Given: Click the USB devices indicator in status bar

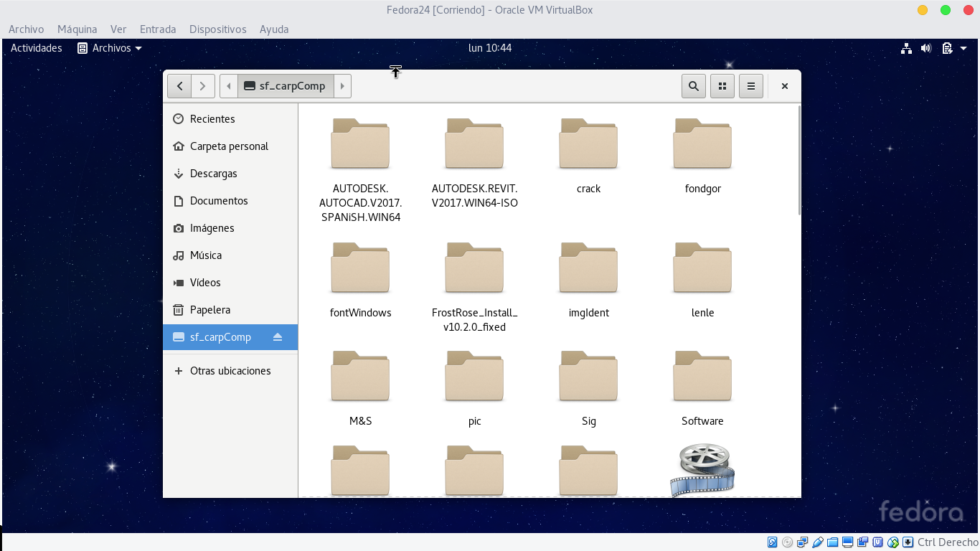Looking at the screenshot, I should tap(818, 542).
